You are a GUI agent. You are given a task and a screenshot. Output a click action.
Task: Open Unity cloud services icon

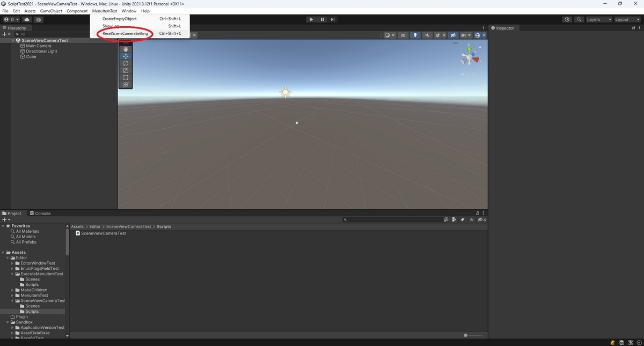[x=27, y=19]
